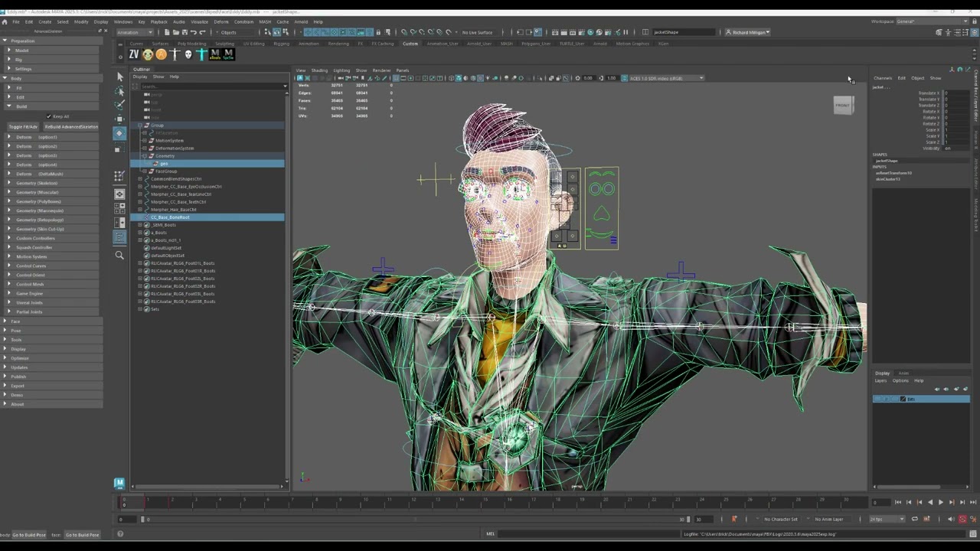Click the ZV shelf icon

(134, 54)
